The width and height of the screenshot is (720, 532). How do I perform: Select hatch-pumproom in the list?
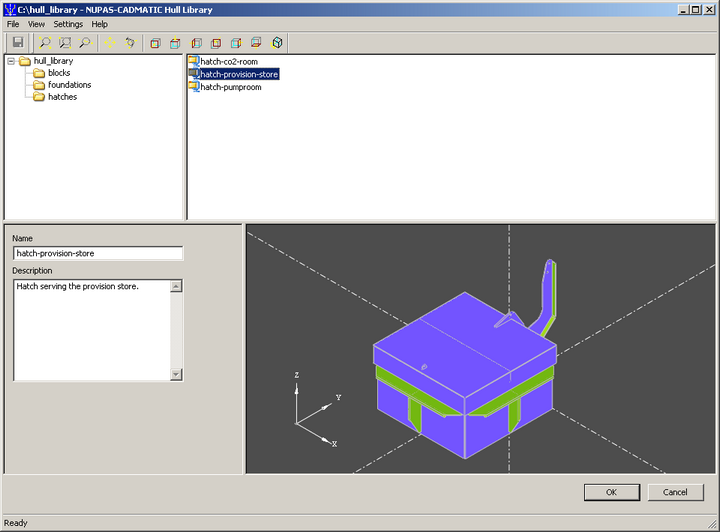(x=230, y=87)
